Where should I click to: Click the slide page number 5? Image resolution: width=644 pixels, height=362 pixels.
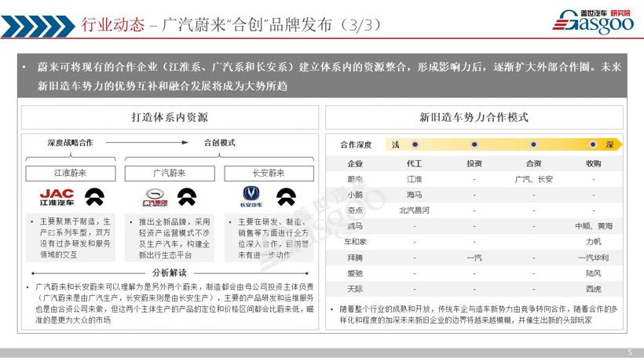click(631, 353)
